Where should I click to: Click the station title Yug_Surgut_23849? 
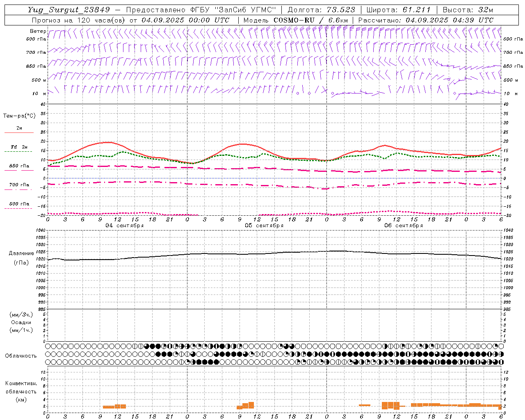coord(69,10)
